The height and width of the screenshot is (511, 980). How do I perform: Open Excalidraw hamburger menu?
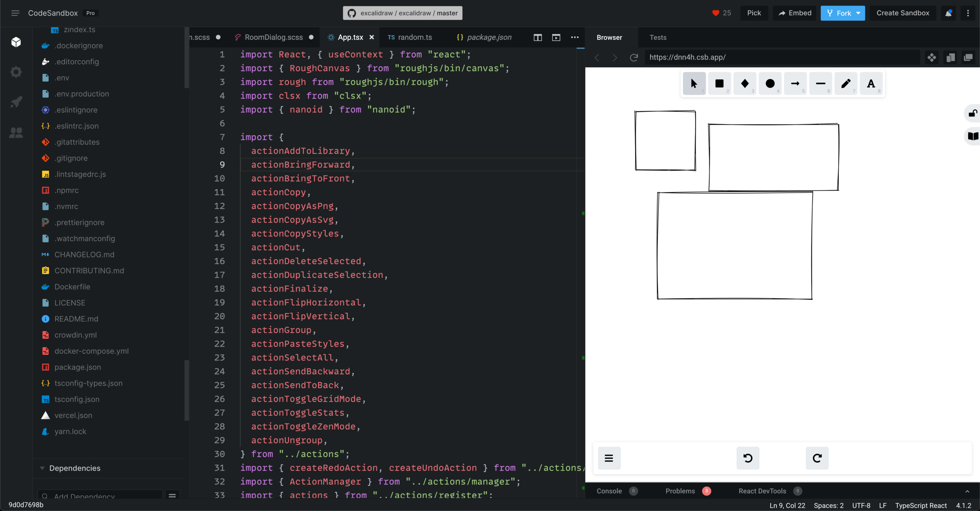[x=609, y=458]
